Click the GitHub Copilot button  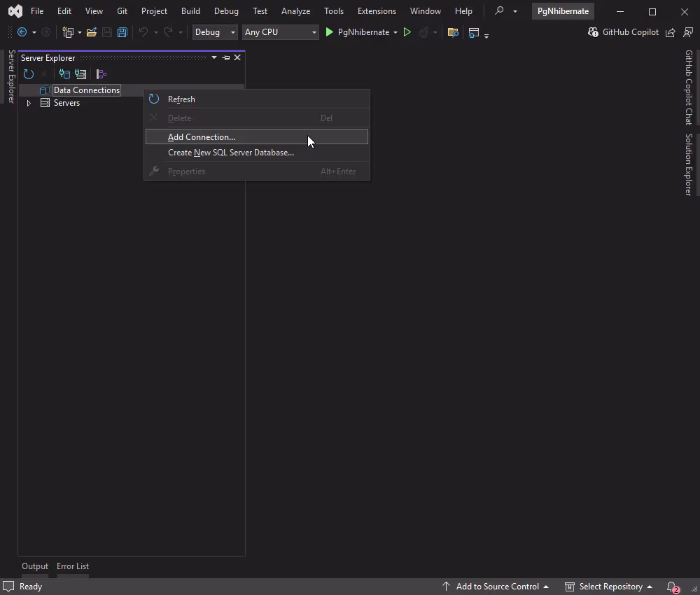(x=623, y=32)
